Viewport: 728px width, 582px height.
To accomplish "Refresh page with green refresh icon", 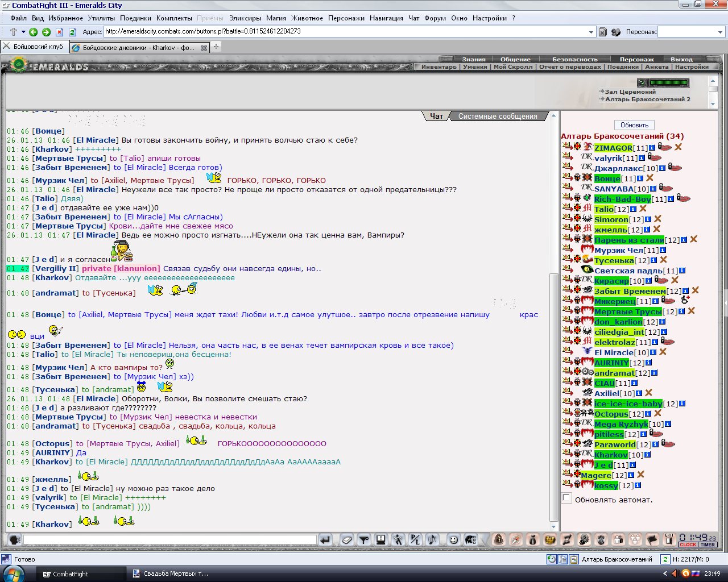I will click(72, 32).
